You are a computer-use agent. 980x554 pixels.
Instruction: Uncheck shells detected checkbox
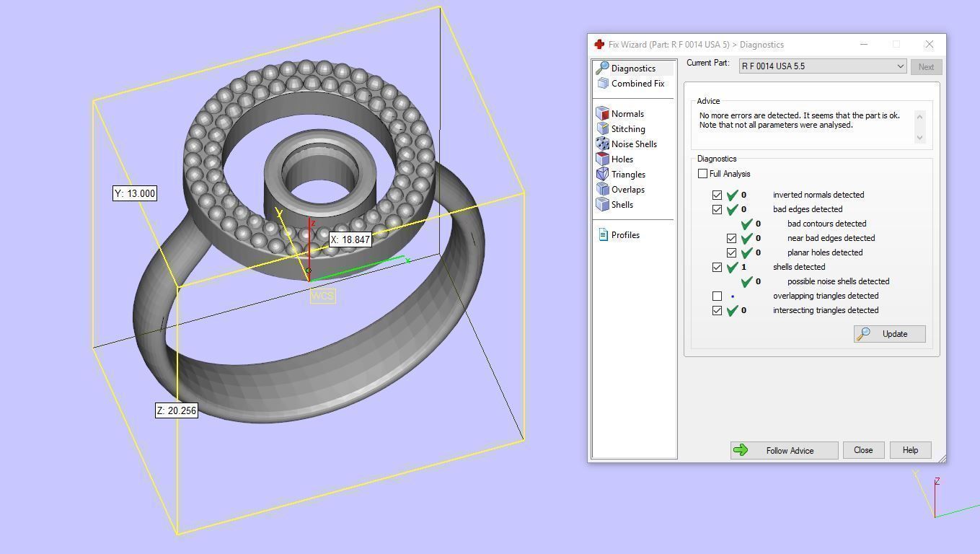pyautogui.click(x=717, y=267)
